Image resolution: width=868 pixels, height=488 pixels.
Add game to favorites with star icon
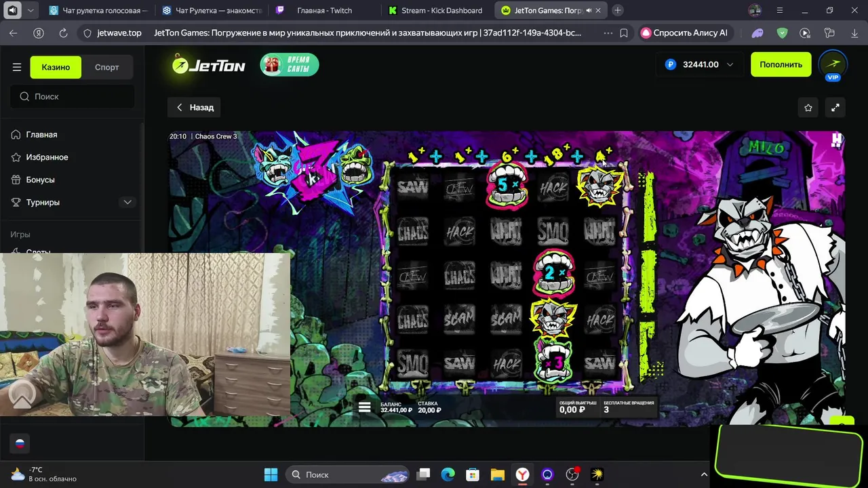[808, 107]
